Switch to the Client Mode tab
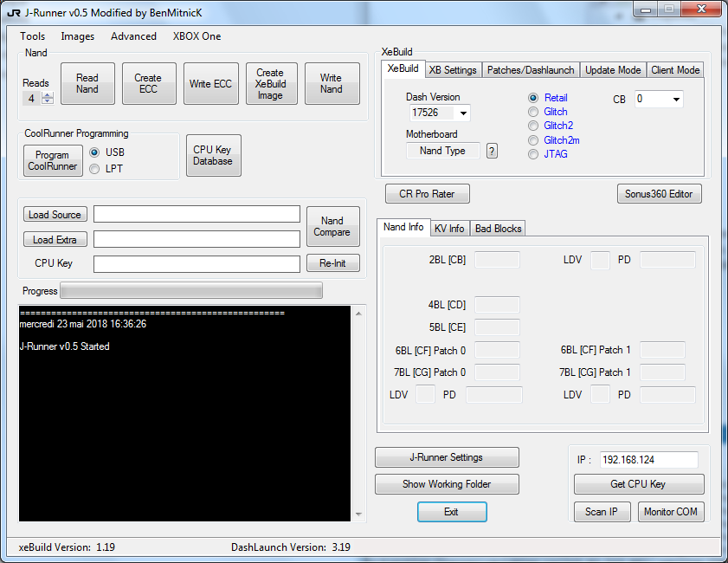 pyautogui.click(x=675, y=70)
